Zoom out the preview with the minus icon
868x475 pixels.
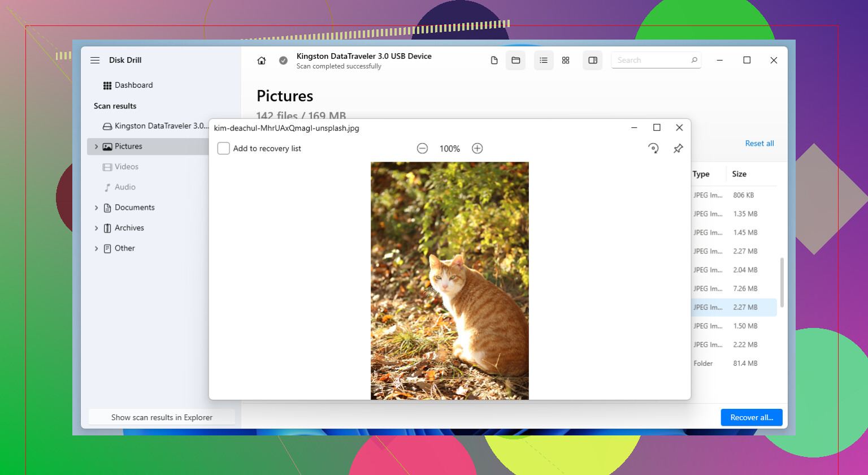(x=422, y=149)
